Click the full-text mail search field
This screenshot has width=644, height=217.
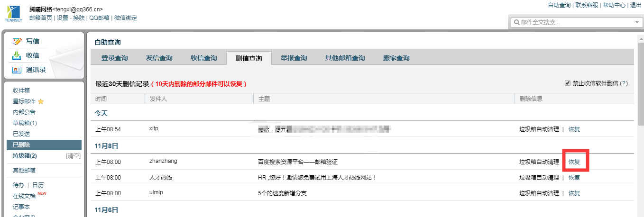pos(574,22)
